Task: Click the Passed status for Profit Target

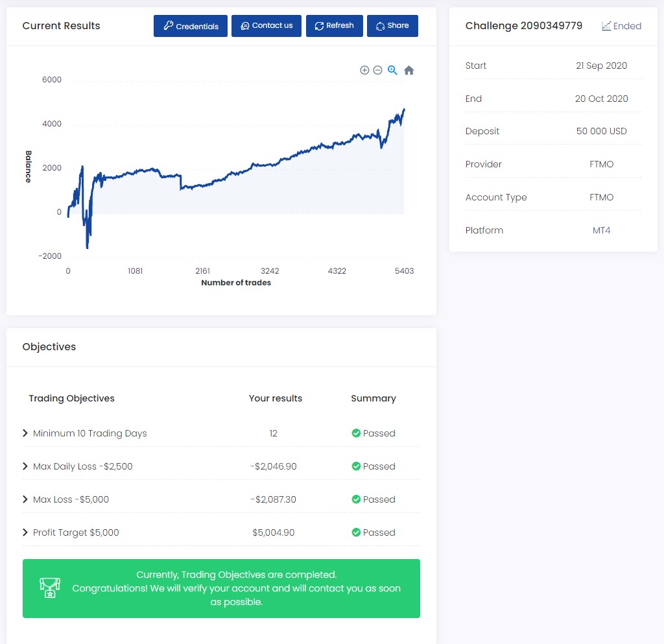Action: 379,532
